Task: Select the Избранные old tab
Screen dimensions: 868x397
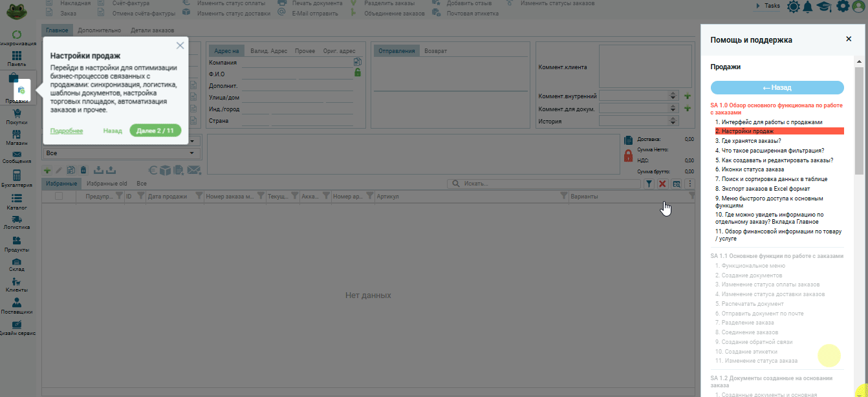Action: tap(107, 184)
